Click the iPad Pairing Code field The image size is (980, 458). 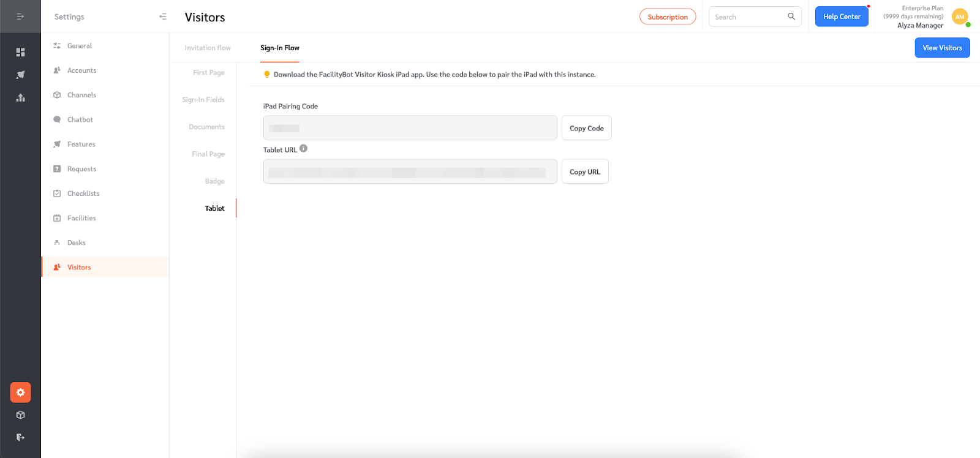pyautogui.click(x=410, y=128)
